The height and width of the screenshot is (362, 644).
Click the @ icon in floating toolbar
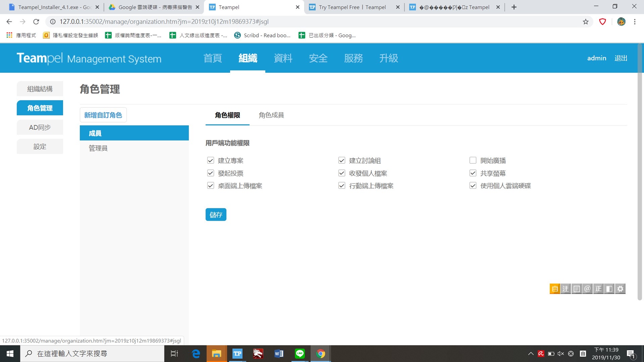[587, 289]
